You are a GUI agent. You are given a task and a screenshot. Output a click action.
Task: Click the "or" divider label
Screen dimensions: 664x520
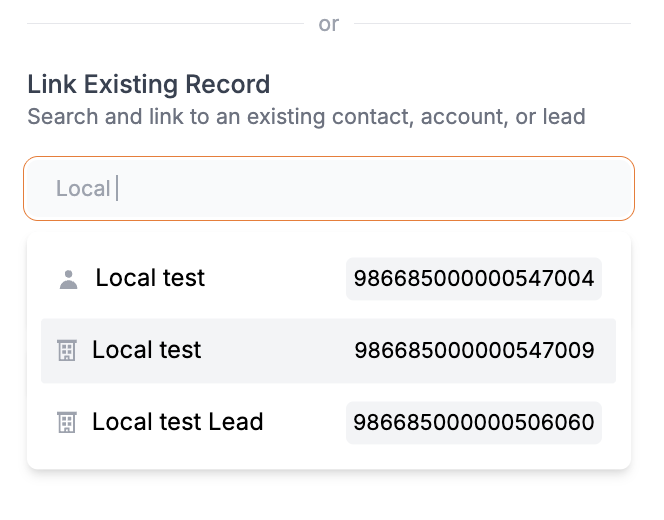pos(329,24)
